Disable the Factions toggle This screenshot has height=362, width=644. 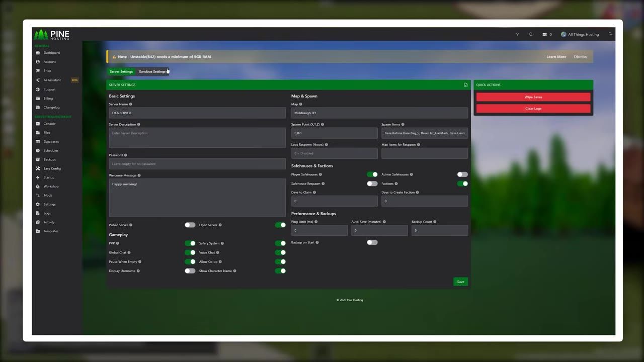pyautogui.click(x=462, y=184)
